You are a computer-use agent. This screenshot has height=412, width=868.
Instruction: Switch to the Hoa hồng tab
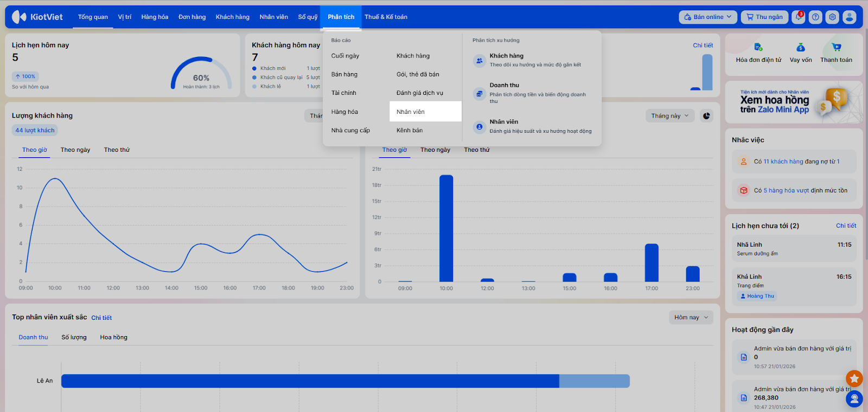pos(113,337)
